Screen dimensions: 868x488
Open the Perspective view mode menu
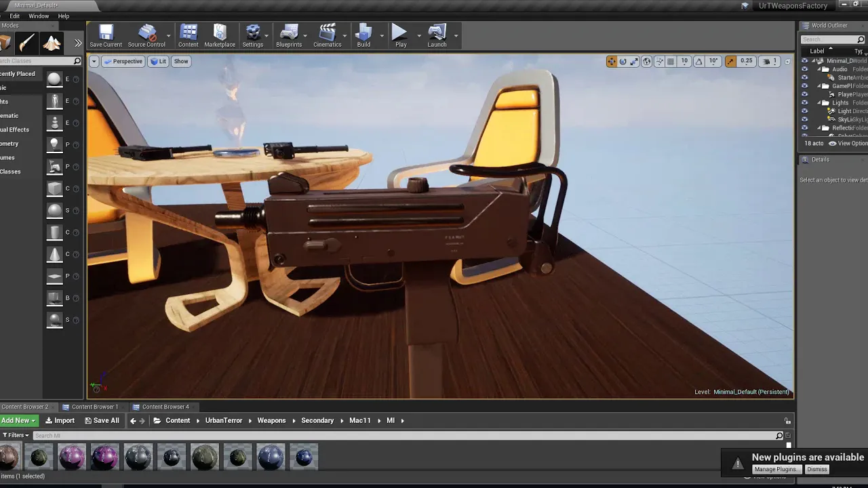point(123,61)
